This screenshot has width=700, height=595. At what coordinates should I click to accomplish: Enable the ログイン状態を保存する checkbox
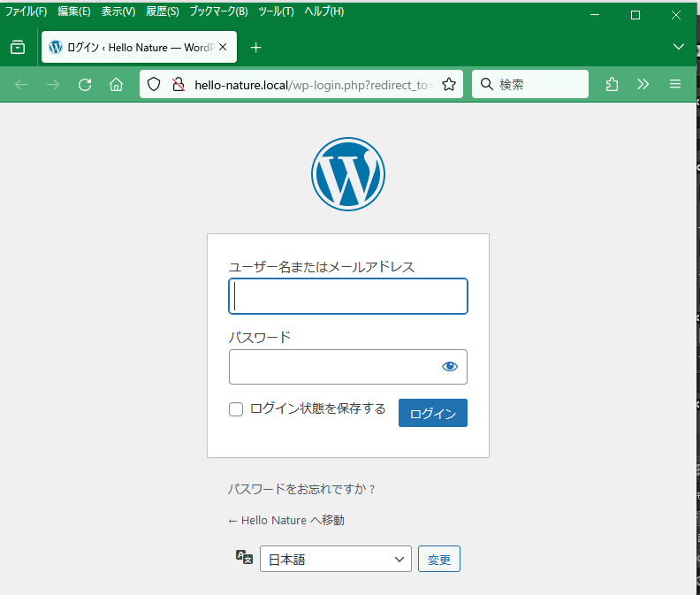pyautogui.click(x=236, y=409)
